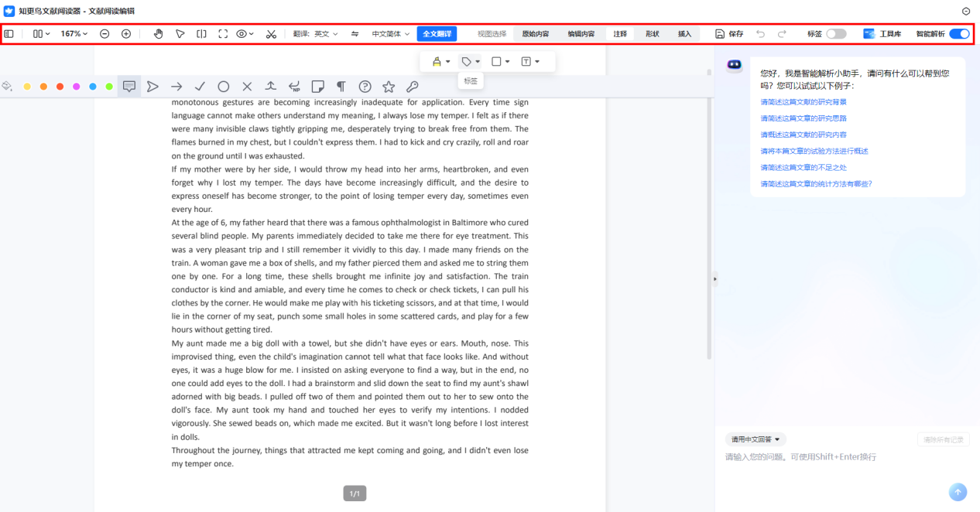
Task: Click the swap languages arrows icon
Action: pos(355,34)
